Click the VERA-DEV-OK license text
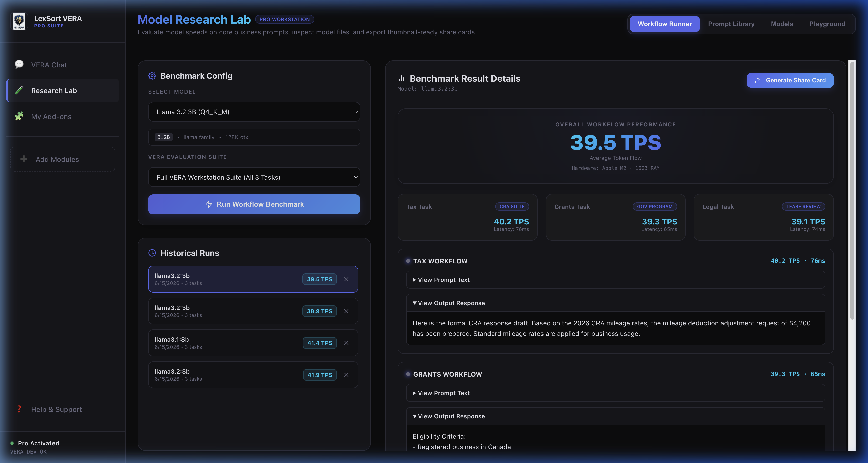868x463 pixels. [28, 452]
